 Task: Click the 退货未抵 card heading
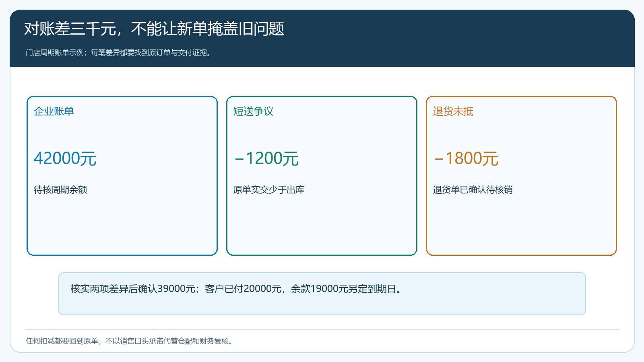pos(453,111)
